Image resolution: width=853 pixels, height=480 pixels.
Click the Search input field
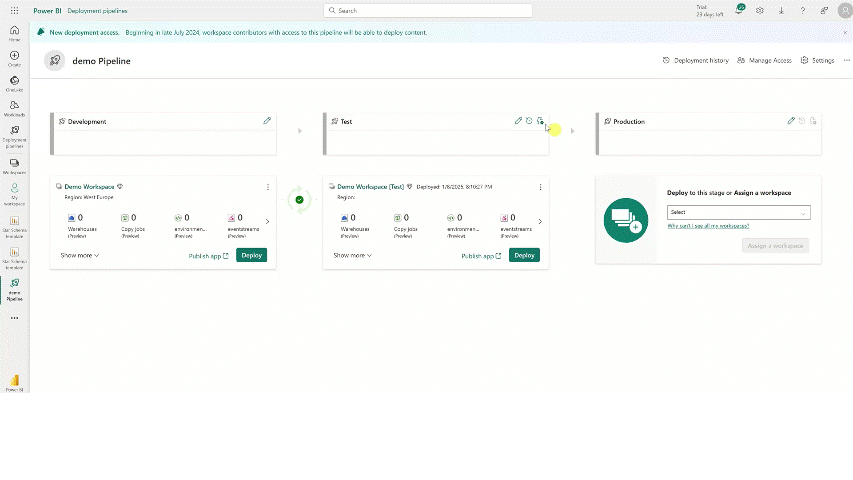click(426, 10)
